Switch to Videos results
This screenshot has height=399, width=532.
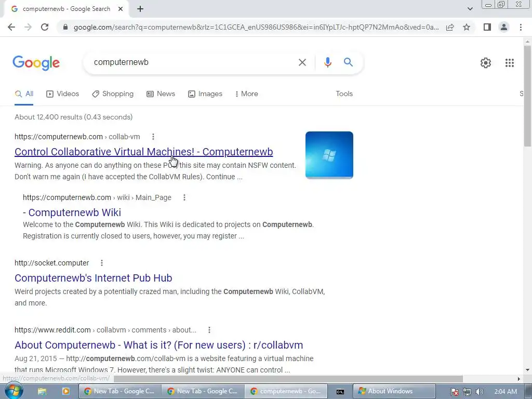click(x=62, y=94)
